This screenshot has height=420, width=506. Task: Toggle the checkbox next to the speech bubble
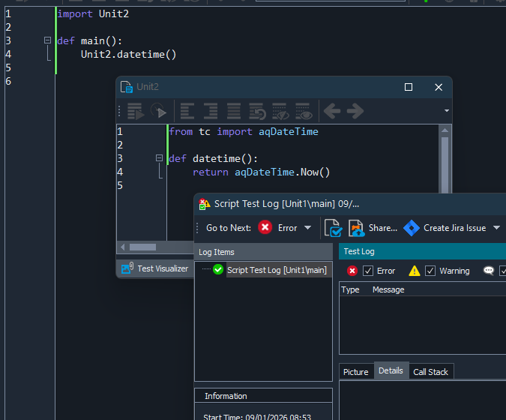503,271
